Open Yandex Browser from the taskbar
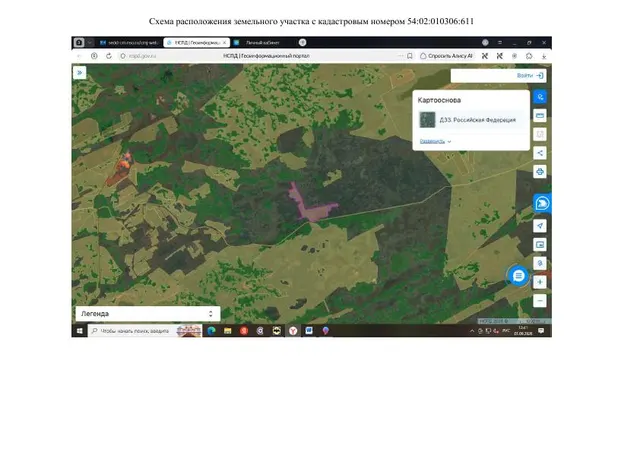 [x=293, y=331]
